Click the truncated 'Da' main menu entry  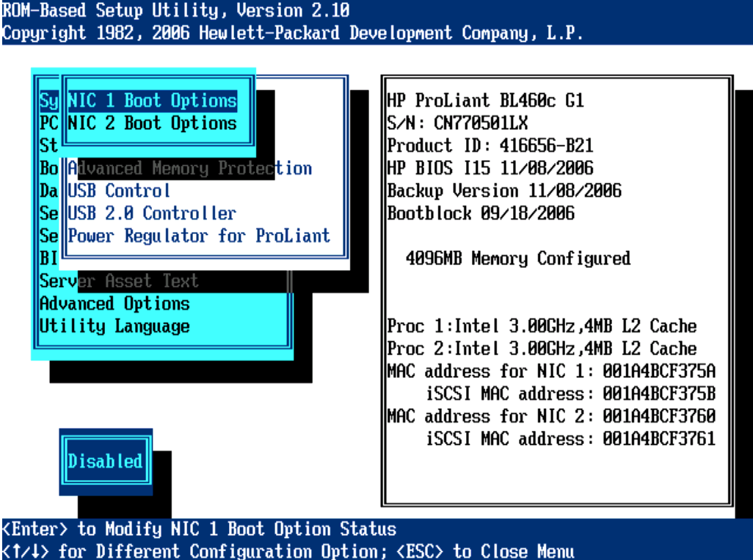coord(48,191)
